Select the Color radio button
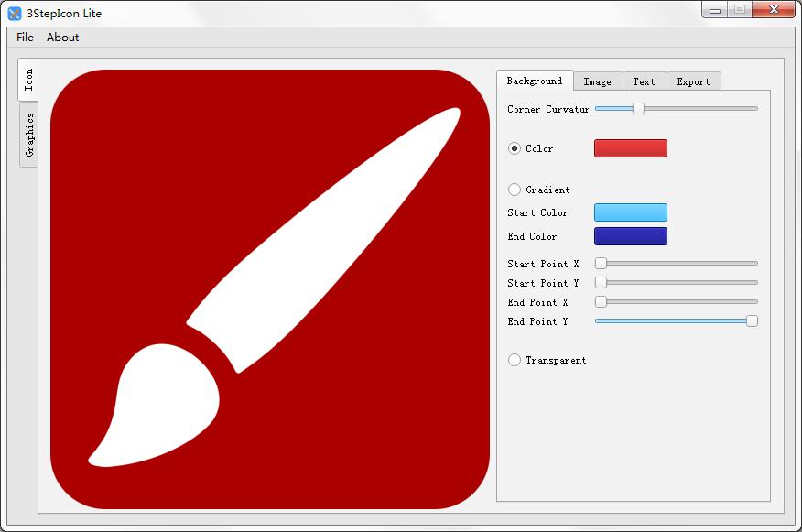Screen dimensions: 802x532 point(514,148)
